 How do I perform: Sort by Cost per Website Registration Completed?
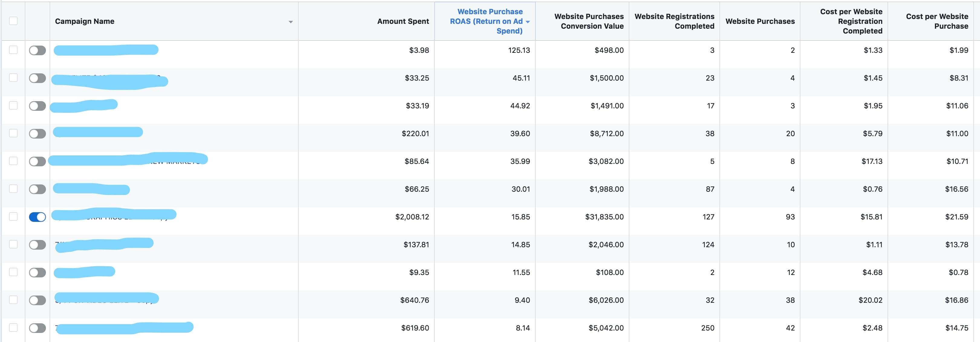coord(851,21)
